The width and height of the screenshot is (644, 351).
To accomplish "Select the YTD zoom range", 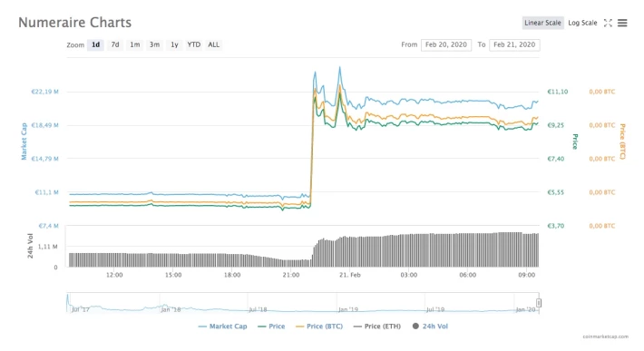I will tap(194, 44).
